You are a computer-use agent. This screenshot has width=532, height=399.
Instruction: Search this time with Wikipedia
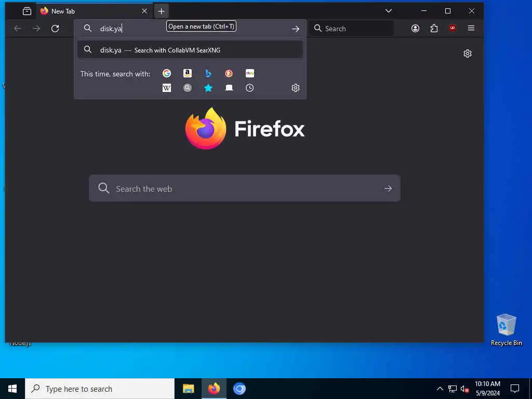tap(167, 88)
